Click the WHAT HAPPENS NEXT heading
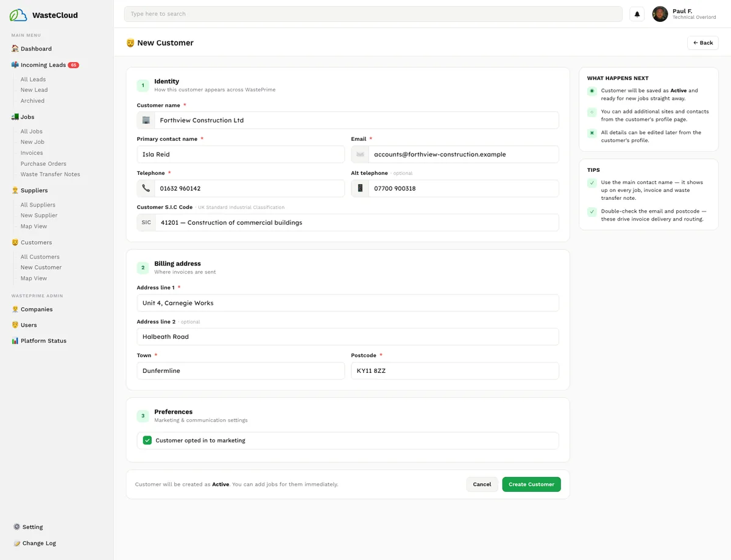The image size is (731, 560). pyautogui.click(x=618, y=79)
